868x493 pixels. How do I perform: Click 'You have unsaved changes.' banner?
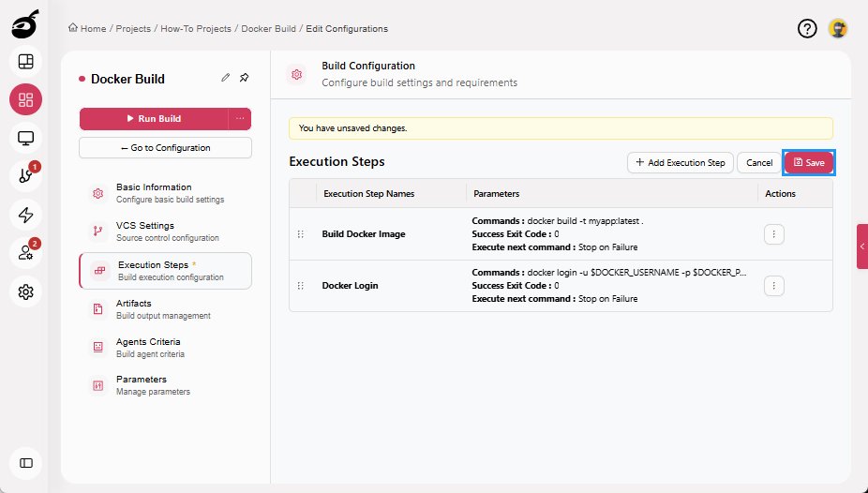[561, 127]
